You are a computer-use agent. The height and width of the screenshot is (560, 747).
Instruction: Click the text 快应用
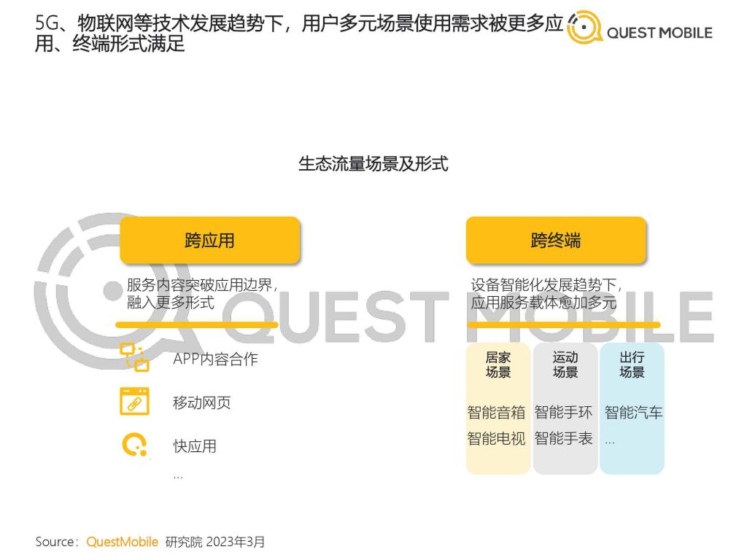pyautogui.click(x=195, y=446)
